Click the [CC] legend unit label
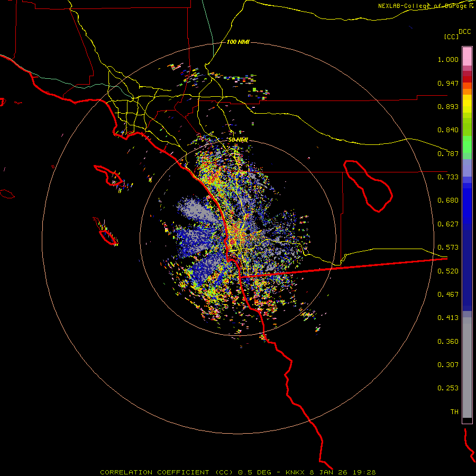The height and width of the screenshot is (476, 476). click(x=452, y=36)
